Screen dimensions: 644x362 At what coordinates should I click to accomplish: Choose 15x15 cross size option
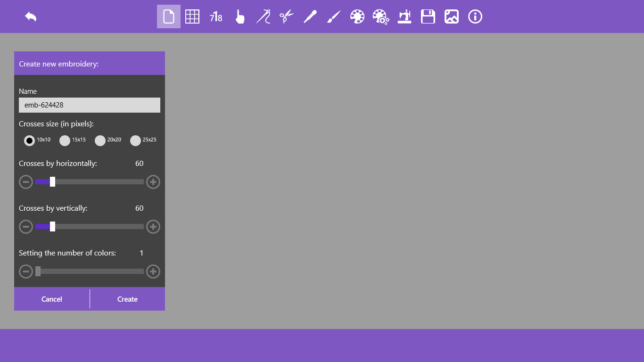coord(65,140)
